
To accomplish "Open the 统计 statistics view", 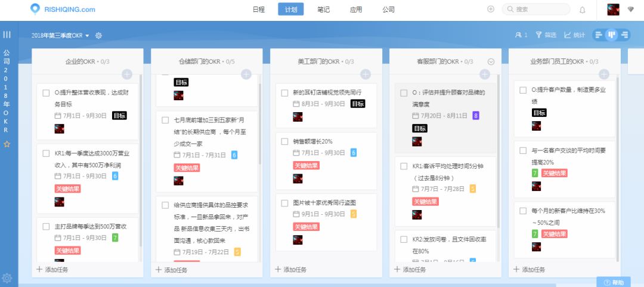I will tap(574, 35).
